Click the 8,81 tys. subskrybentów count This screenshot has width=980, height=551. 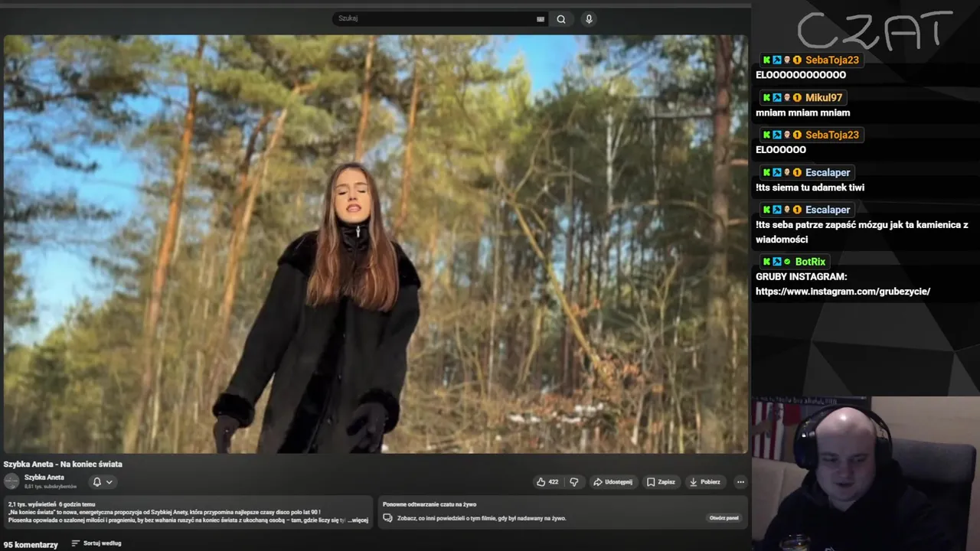pos(51,487)
